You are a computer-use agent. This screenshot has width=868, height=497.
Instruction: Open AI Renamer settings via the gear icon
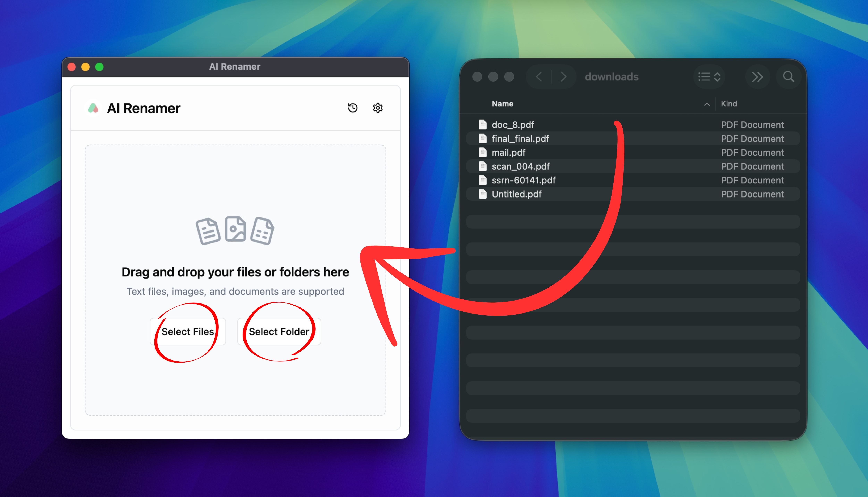tap(378, 108)
